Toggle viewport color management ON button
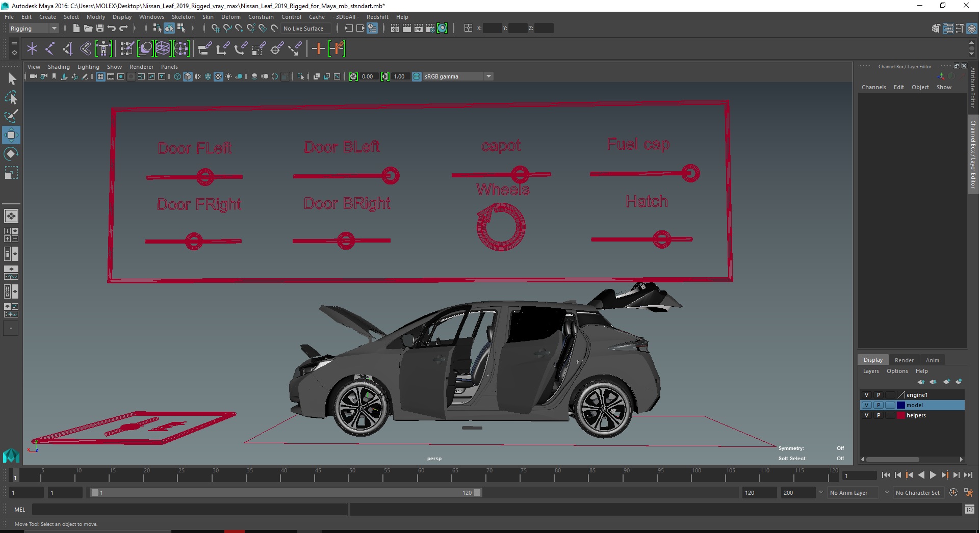980x533 pixels. [417, 77]
